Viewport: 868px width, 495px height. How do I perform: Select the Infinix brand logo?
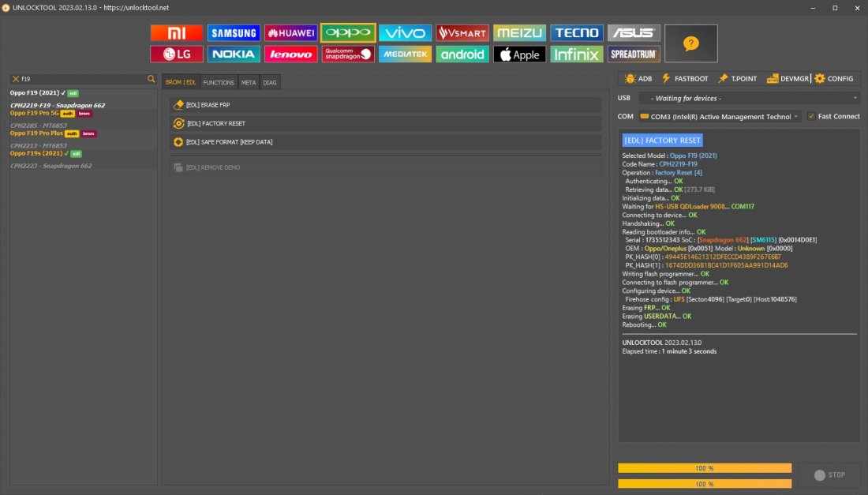(576, 54)
